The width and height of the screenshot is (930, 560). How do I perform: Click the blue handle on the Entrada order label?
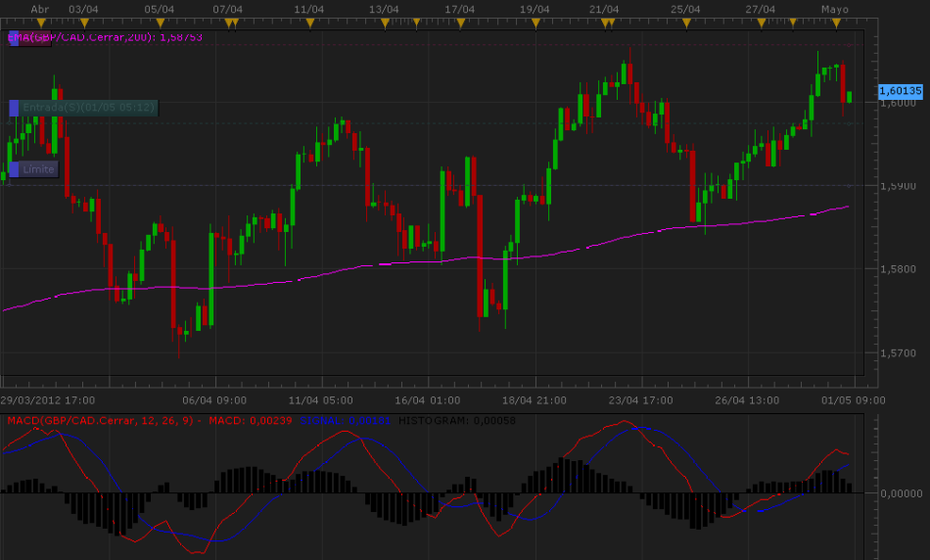pyautogui.click(x=14, y=108)
